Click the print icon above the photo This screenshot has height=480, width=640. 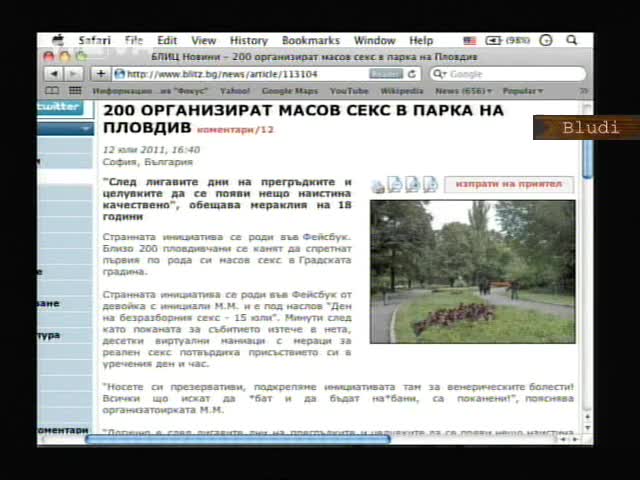[x=378, y=186]
